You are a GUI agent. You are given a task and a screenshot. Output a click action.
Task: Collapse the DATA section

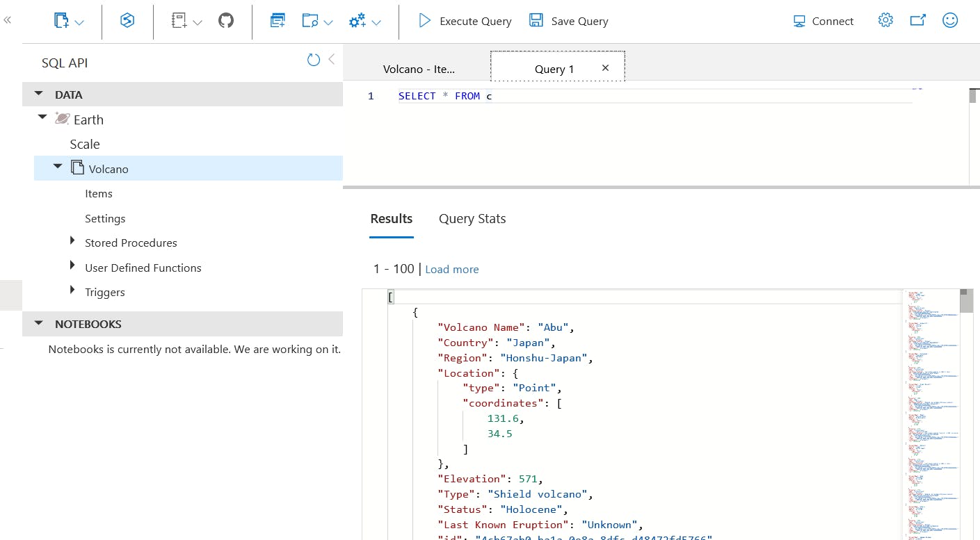click(x=39, y=94)
